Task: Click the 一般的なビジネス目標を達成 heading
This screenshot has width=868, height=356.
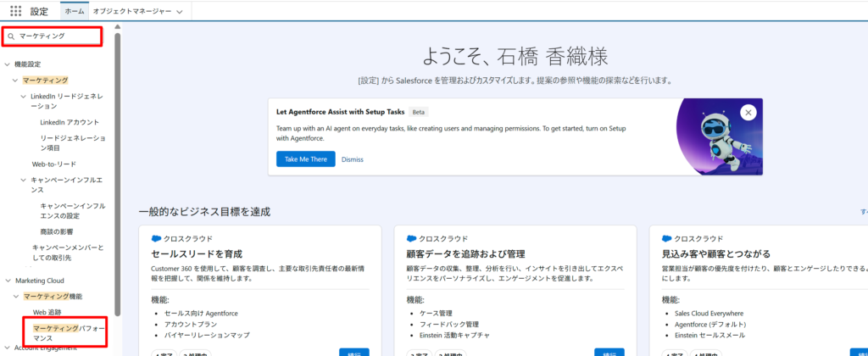Action: click(x=204, y=212)
